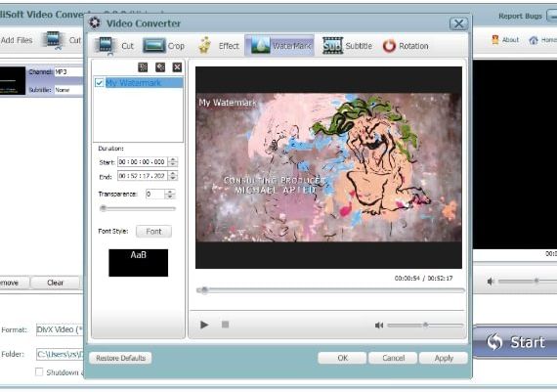Screen dimensions: 557x392
Task: Decrease Transparence with down arrow
Action: pyautogui.click(x=170, y=196)
